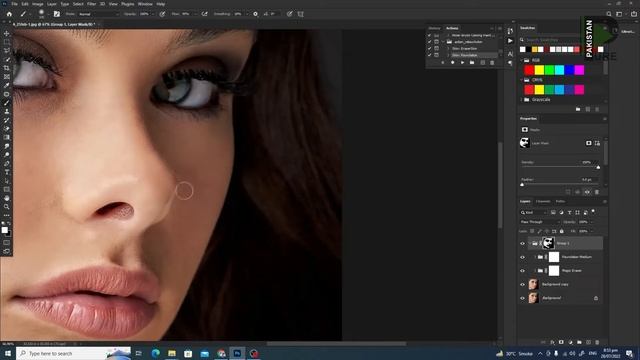Viewport: 640px width, 360px height.
Task: Open the Filter menu
Action: coord(91,4)
